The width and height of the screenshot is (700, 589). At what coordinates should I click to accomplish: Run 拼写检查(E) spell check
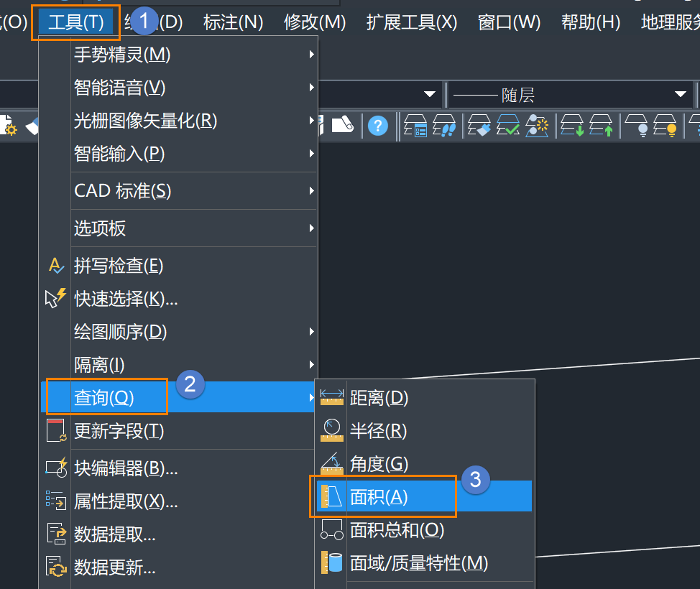point(178,266)
